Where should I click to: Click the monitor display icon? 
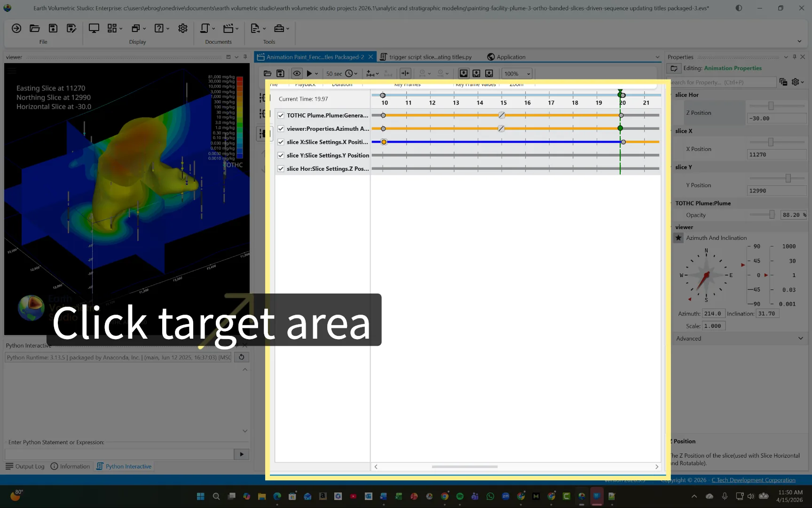[94, 29]
